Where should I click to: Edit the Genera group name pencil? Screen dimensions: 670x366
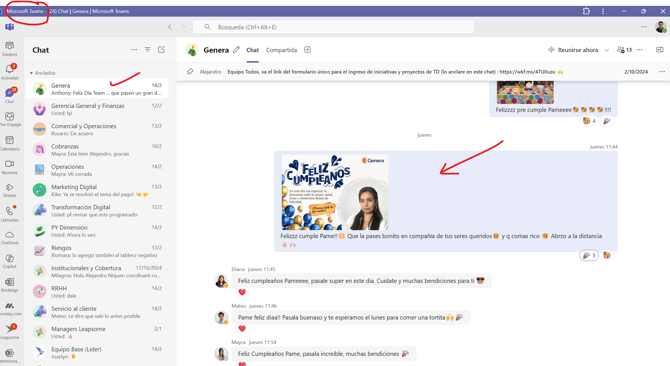[236, 50]
